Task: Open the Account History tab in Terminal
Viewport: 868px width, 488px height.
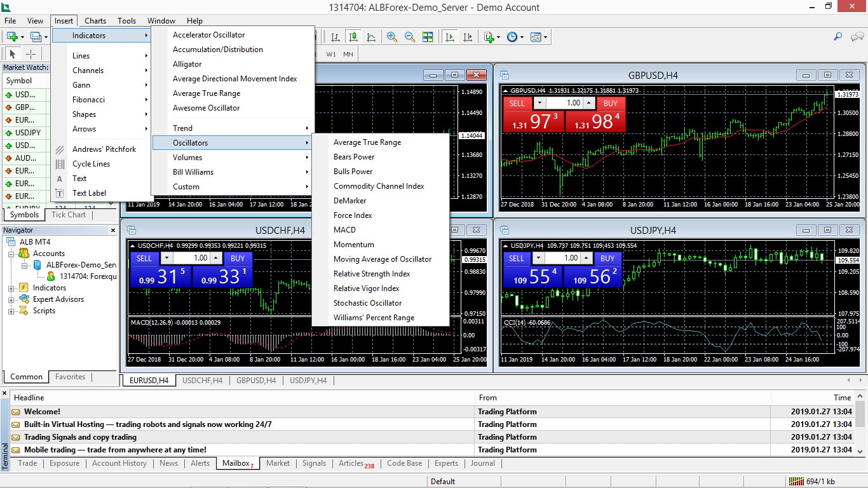Action: pos(119,463)
